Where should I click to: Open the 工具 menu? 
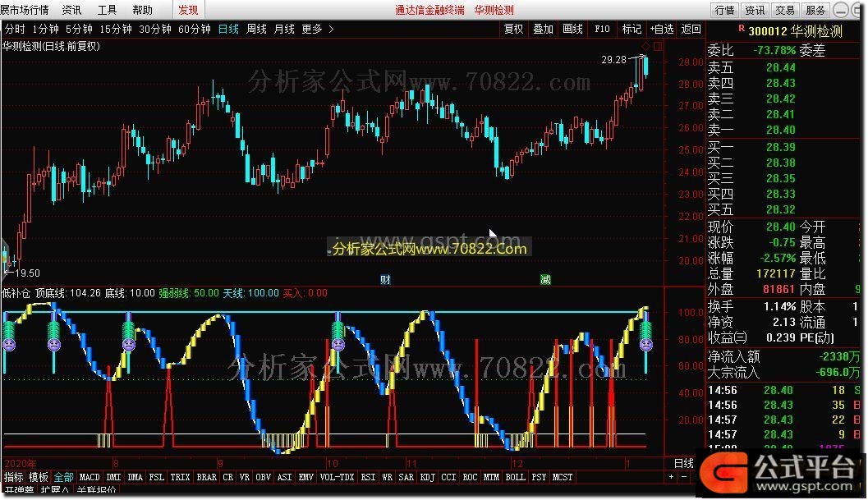tap(107, 10)
